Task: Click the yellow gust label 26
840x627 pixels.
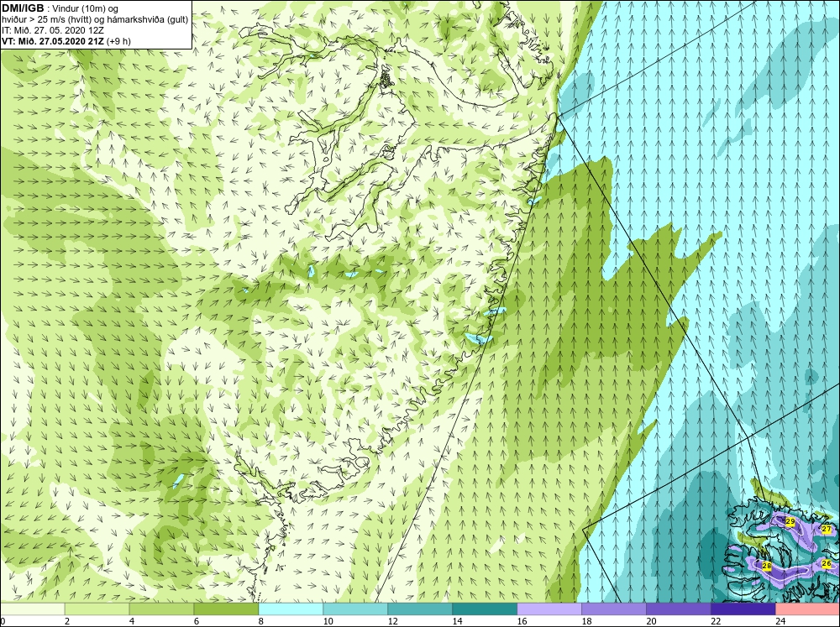Action: pos(826,563)
